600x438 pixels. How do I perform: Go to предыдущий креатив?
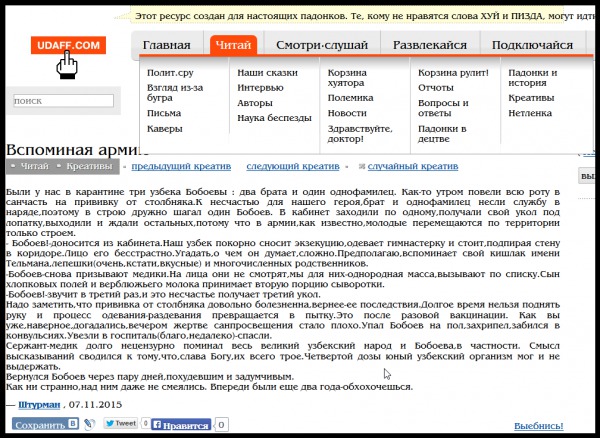[181, 166]
